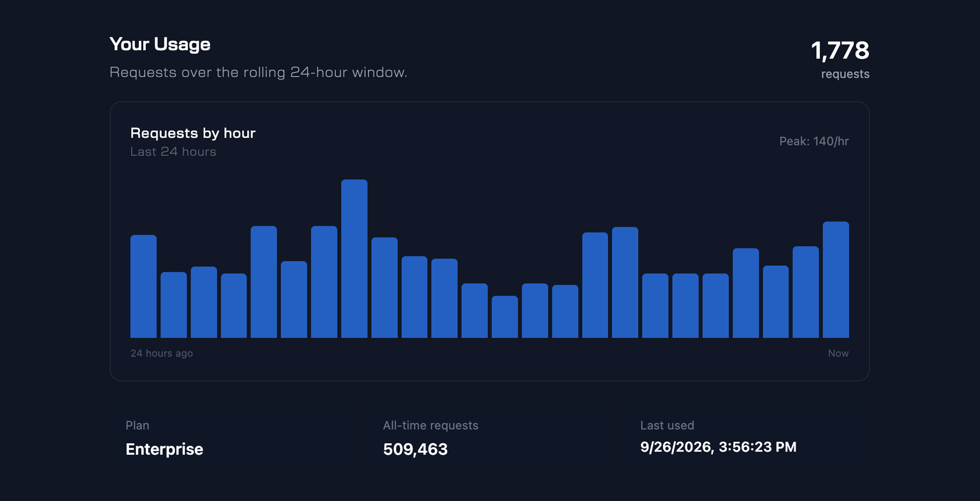Select the 'Enterprise' plan value

pos(164,449)
